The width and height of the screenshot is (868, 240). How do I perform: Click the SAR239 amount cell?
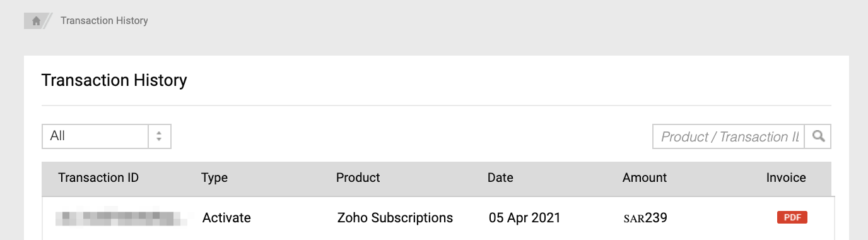point(645,218)
